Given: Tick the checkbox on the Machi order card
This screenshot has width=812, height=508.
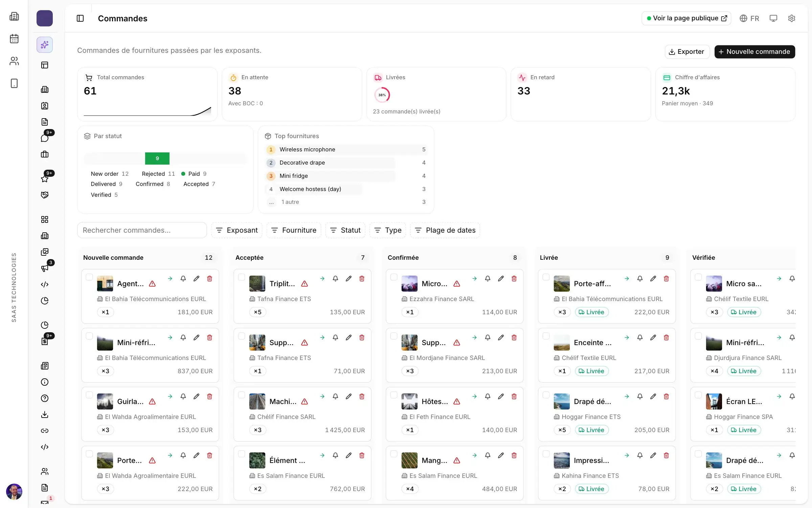Looking at the screenshot, I should click(x=242, y=395).
